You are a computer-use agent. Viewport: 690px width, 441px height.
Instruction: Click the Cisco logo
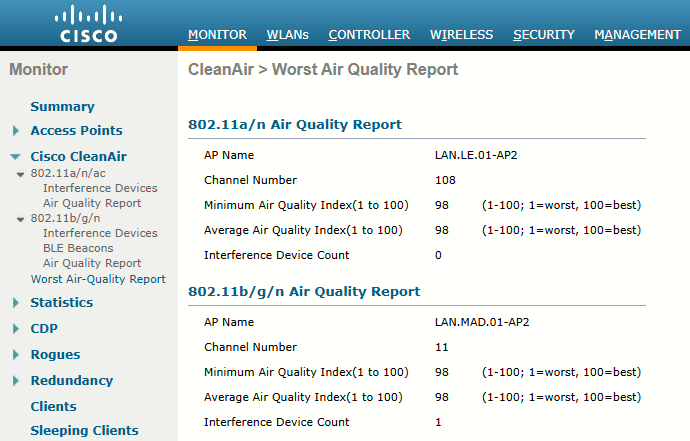point(88,24)
